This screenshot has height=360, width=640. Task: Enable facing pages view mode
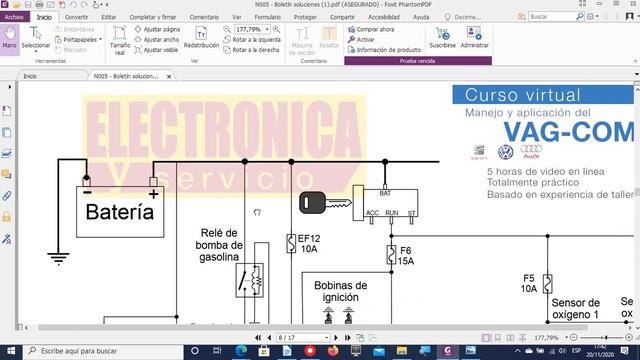pyautogui.click(x=510, y=338)
